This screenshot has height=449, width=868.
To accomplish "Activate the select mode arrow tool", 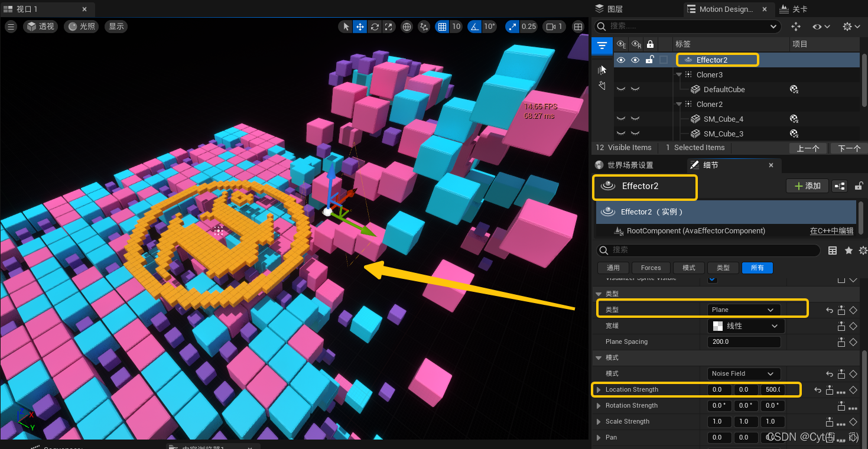I will [347, 27].
